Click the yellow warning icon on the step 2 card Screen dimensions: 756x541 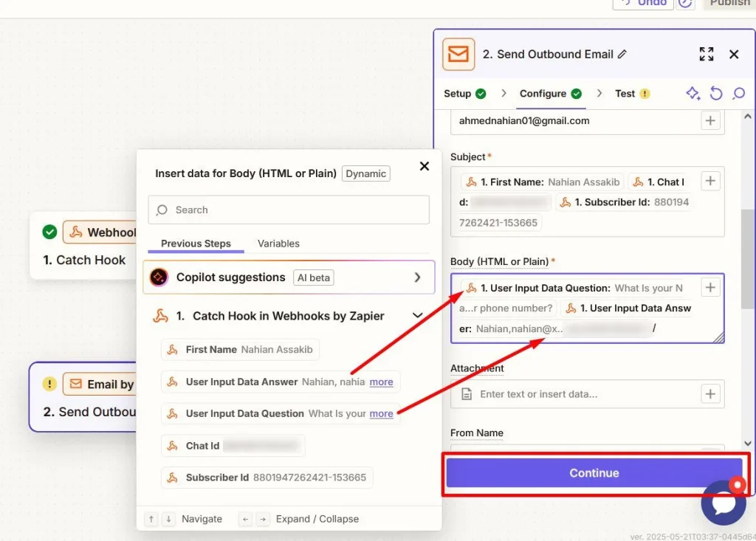[49, 384]
